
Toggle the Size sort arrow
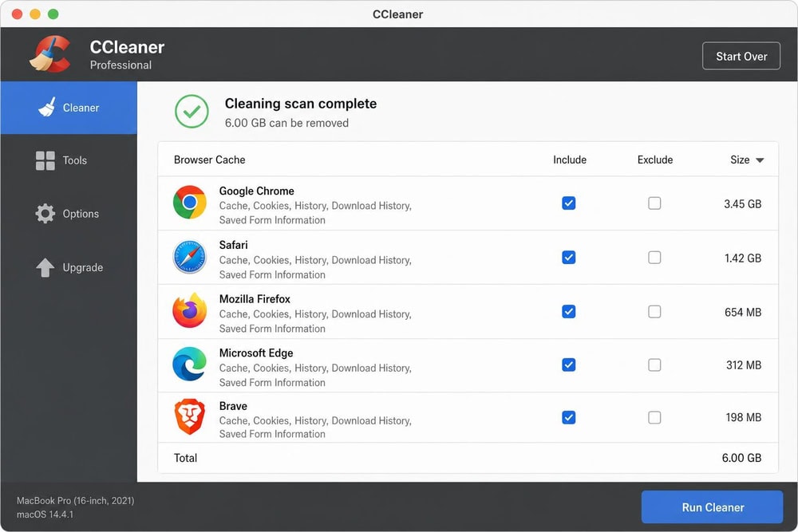[760, 160]
